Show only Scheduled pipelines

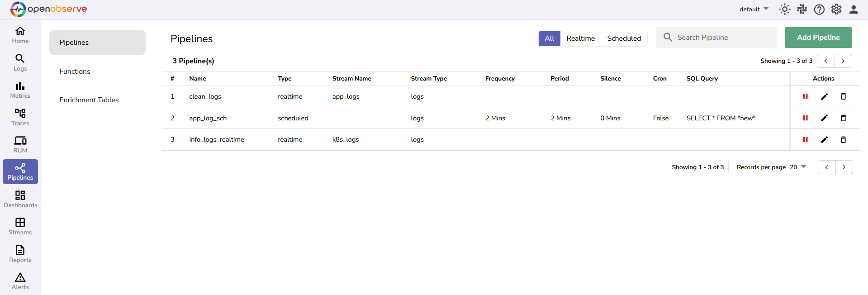[624, 38]
